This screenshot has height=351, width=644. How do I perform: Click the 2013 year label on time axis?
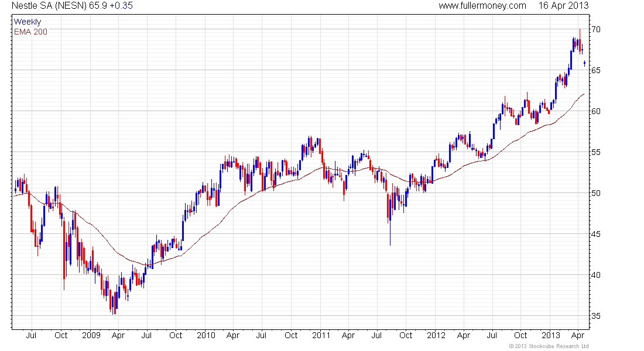coord(550,335)
